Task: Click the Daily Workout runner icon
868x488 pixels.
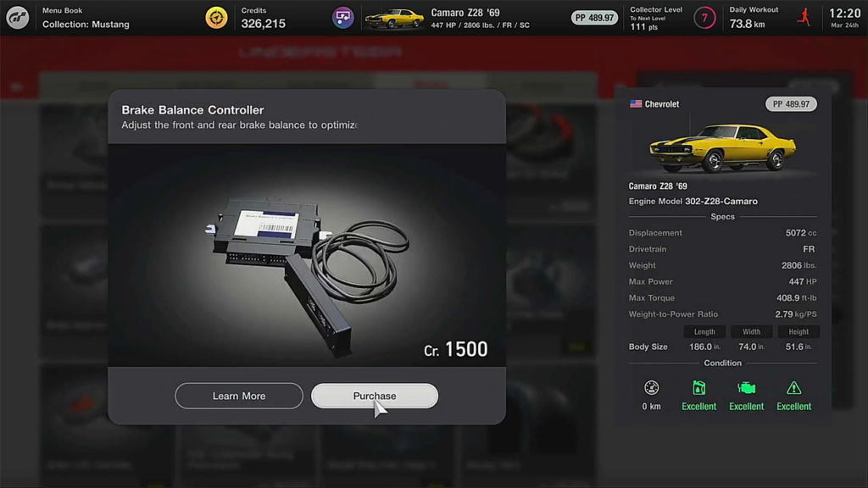Action: 804,17
